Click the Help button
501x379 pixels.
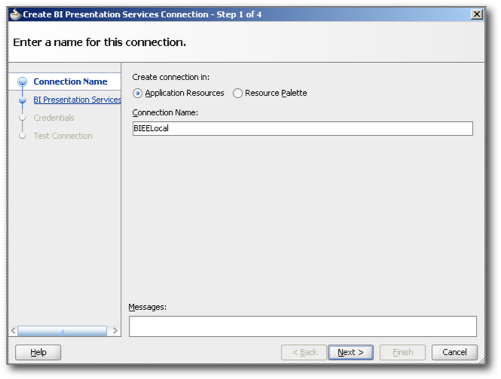click(x=38, y=352)
